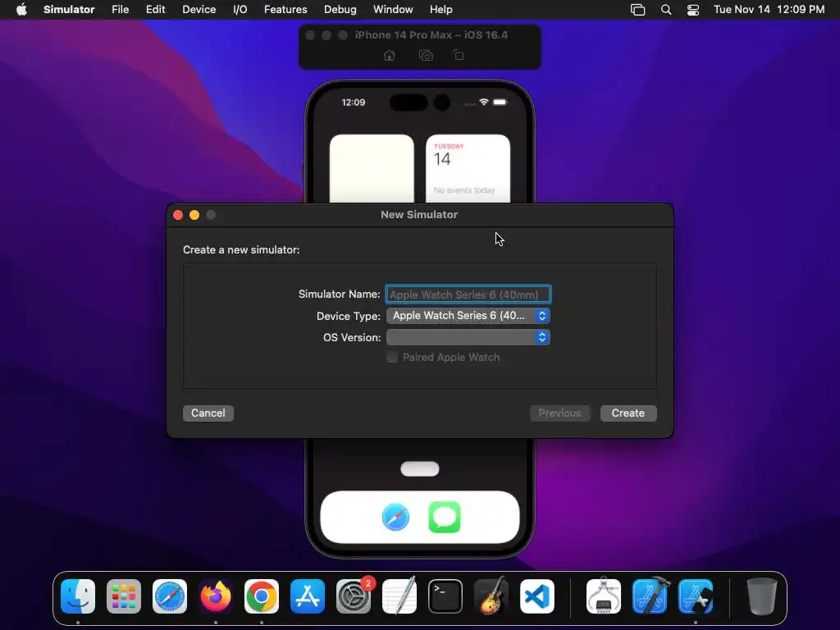Open the App Store dock icon
Image resolution: width=840 pixels, height=630 pixels.
308,596
